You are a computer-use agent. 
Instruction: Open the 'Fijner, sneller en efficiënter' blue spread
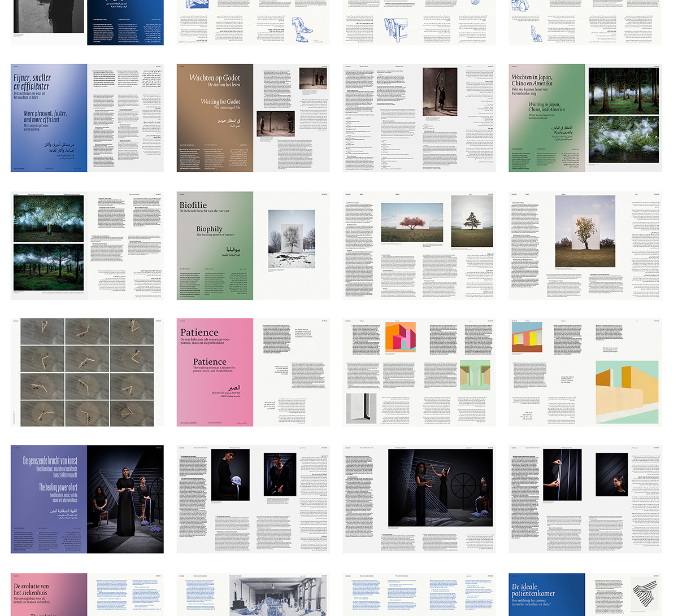(88, 118)
